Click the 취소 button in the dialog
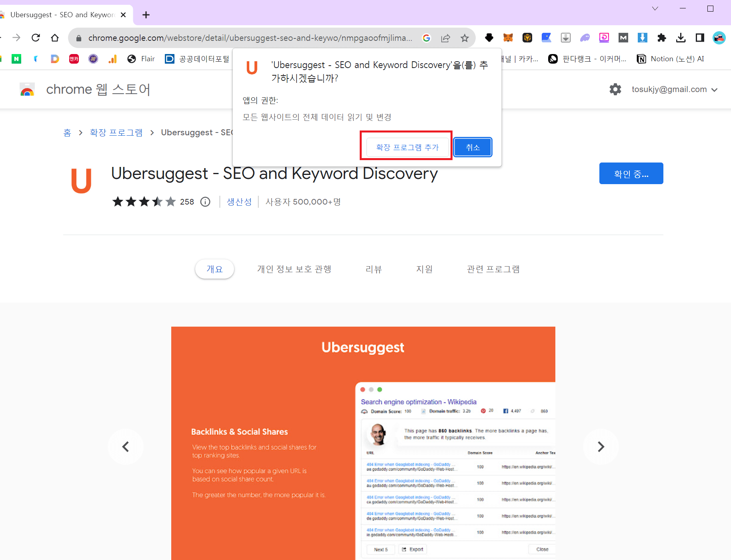Image resolution: width=731 pixels, height=560 pixels. tap(473, 147)
